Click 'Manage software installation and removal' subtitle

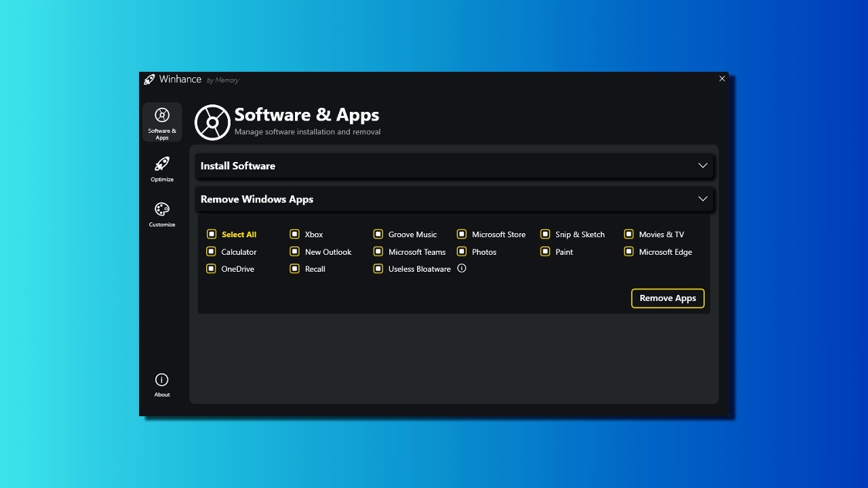[308, 131]
